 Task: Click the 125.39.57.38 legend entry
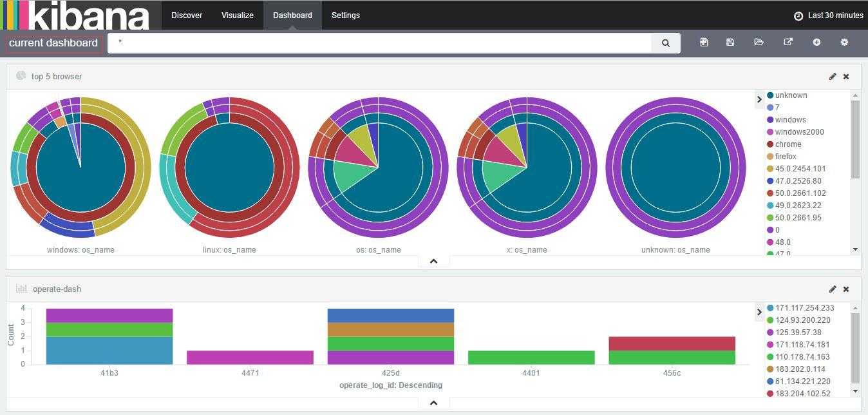pos(794,333)
